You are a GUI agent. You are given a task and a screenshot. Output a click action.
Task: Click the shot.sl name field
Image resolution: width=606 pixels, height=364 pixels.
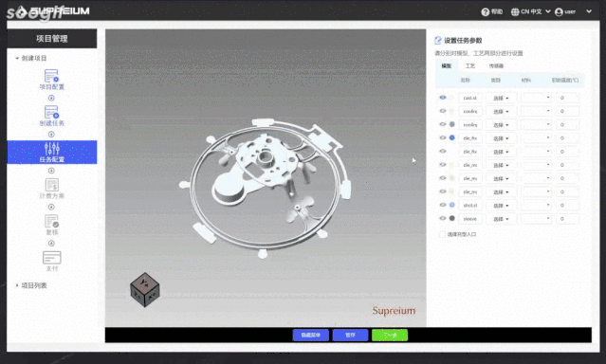pyautogui.click(x=470, y=205)
